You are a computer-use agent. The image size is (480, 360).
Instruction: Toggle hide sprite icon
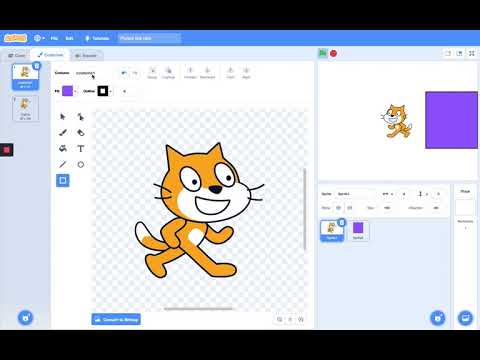tap(349, 208)
